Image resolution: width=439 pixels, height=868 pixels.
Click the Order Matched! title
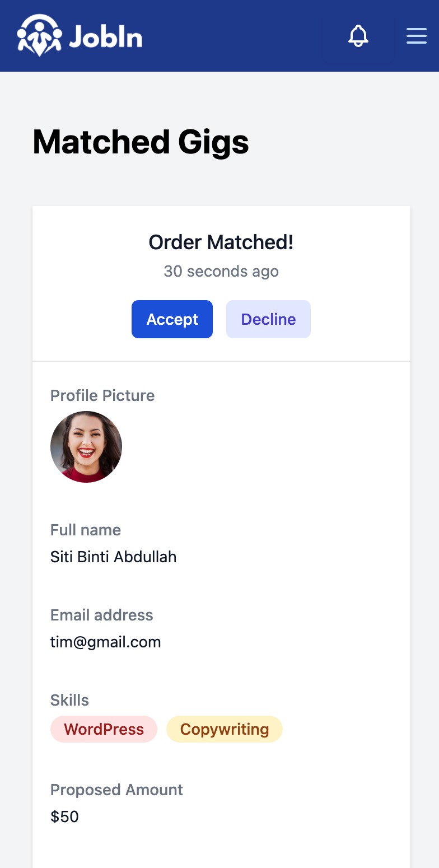click(x=221, y=242)
